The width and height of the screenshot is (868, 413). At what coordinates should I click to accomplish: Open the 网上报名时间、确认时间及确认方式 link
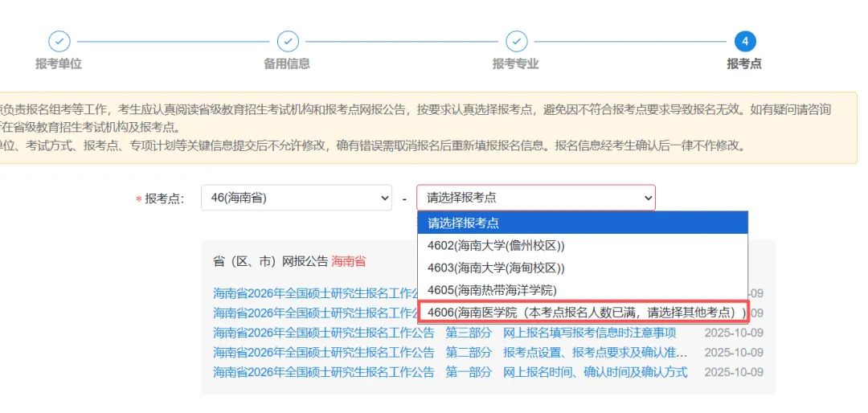[595, 372]
